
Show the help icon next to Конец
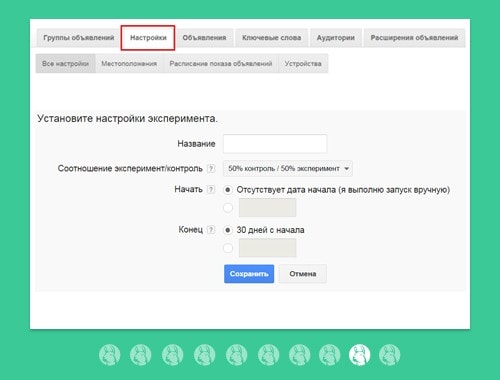pyautogui.click(x=211, y=230)
